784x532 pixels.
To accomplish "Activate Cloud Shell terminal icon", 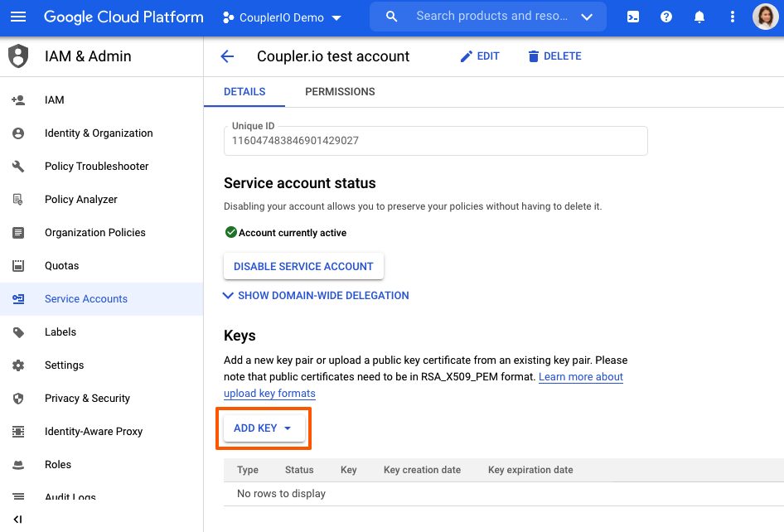I will tap(633, 17).
